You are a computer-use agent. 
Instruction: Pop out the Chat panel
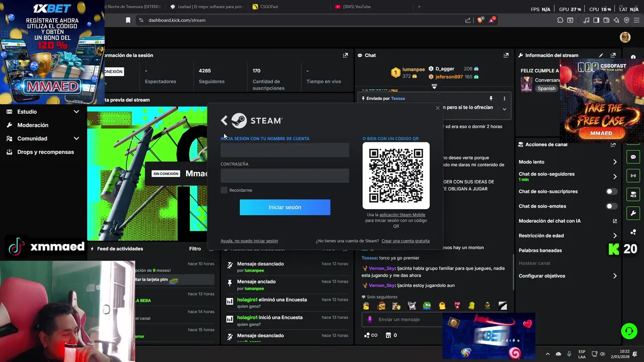506,55
